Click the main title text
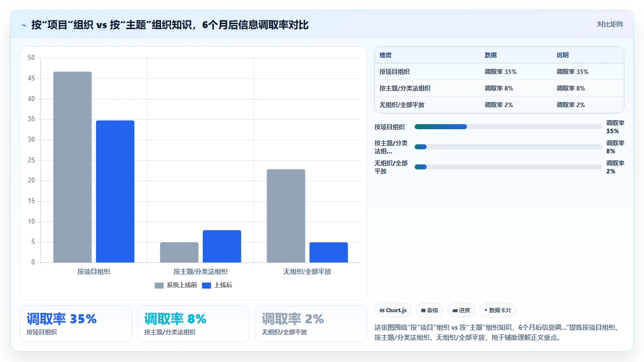The image size is (644, 362). pos(170,25)
